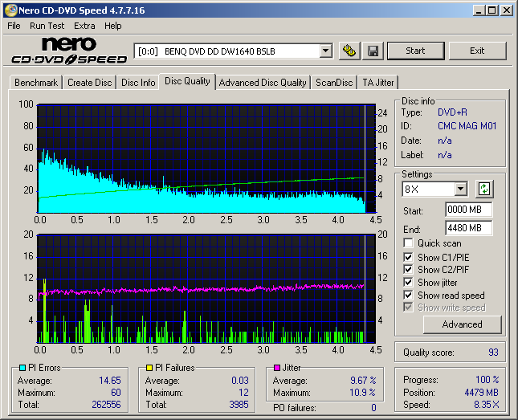This screenshot has height=420, width=518.
Task: Expand the 8X scan speed dropdown
Action: click(x=460, y=190)
